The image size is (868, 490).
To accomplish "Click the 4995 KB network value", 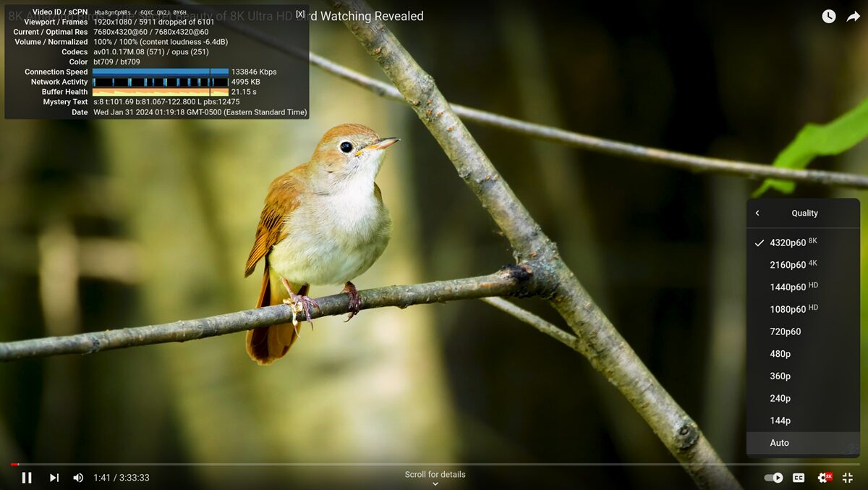I will pos(246,82).
